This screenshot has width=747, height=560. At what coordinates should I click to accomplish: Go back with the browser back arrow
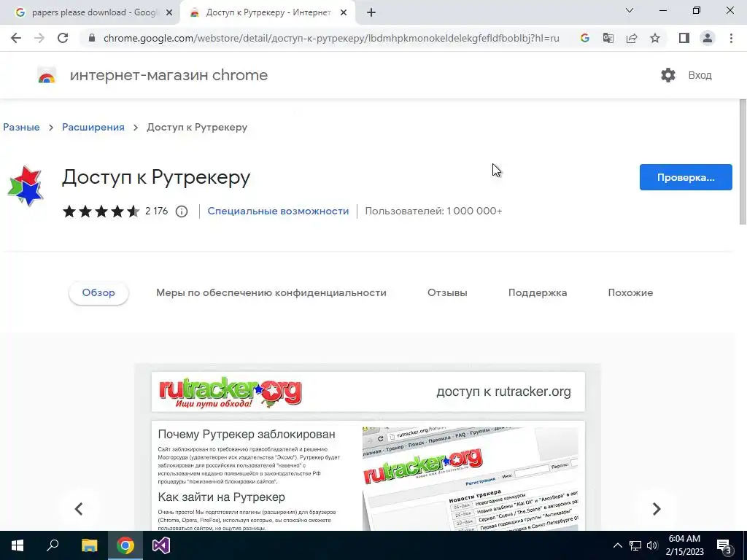[16, 38]
